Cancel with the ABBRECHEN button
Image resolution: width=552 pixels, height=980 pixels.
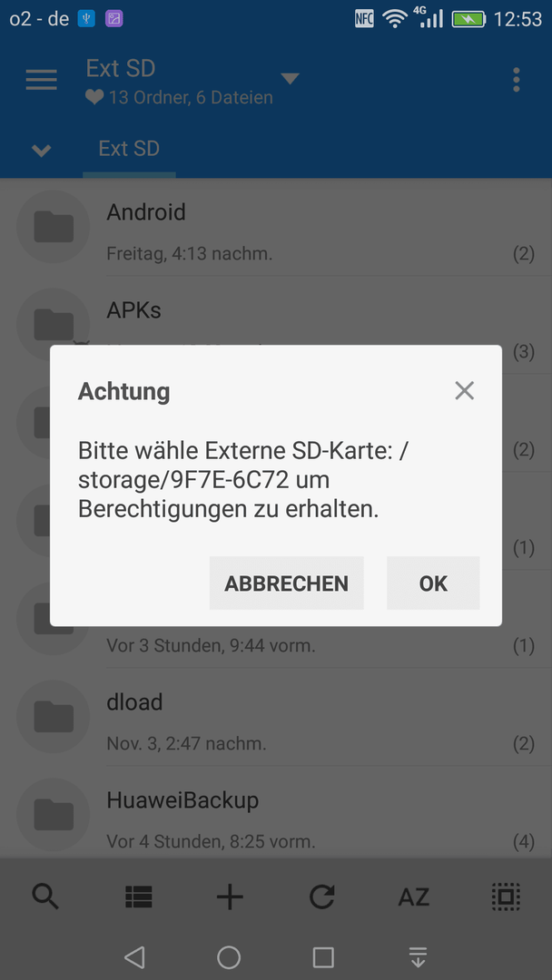click(286, 583)
